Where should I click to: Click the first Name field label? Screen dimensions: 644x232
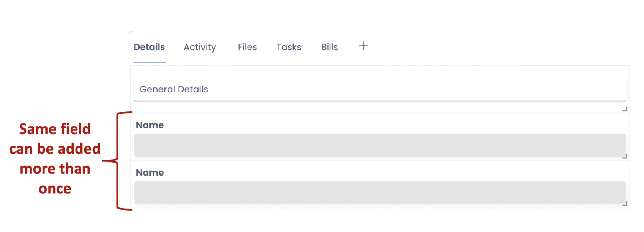tap(150, 125)
